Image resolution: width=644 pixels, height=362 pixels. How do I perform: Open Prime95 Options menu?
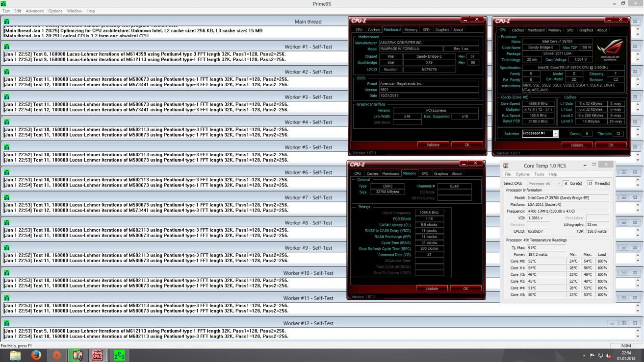[x=55, y=11]
